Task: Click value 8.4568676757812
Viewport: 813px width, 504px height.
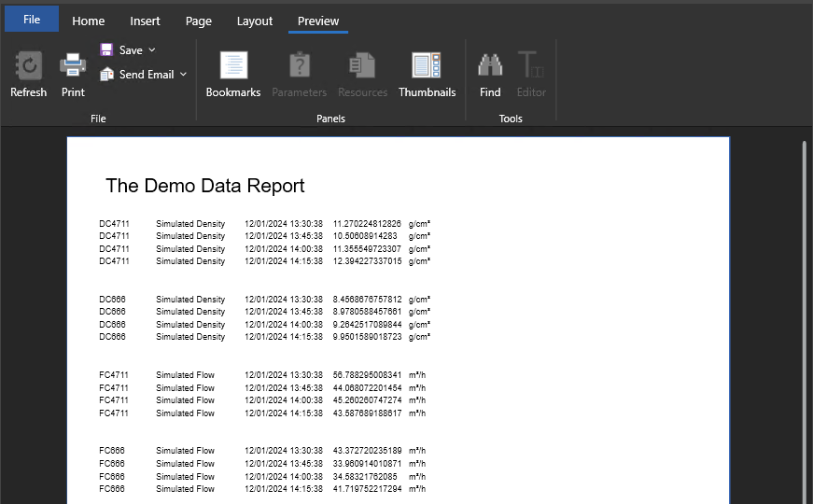Action: (367, 300)
